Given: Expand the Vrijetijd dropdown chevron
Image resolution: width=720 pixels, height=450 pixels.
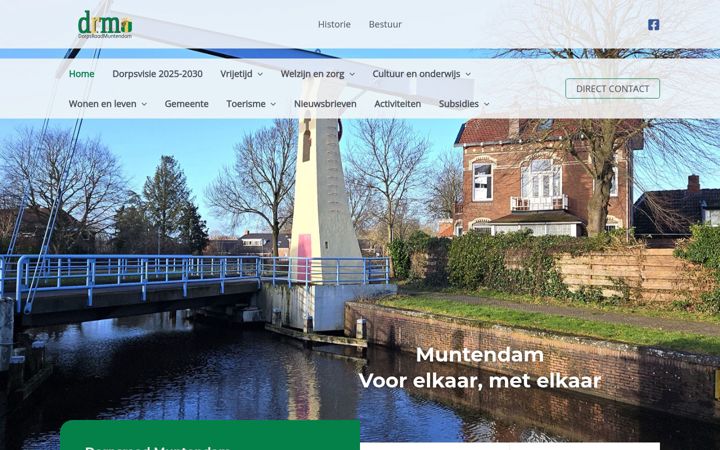Looking at the screenshot, I should click(260, 74).
